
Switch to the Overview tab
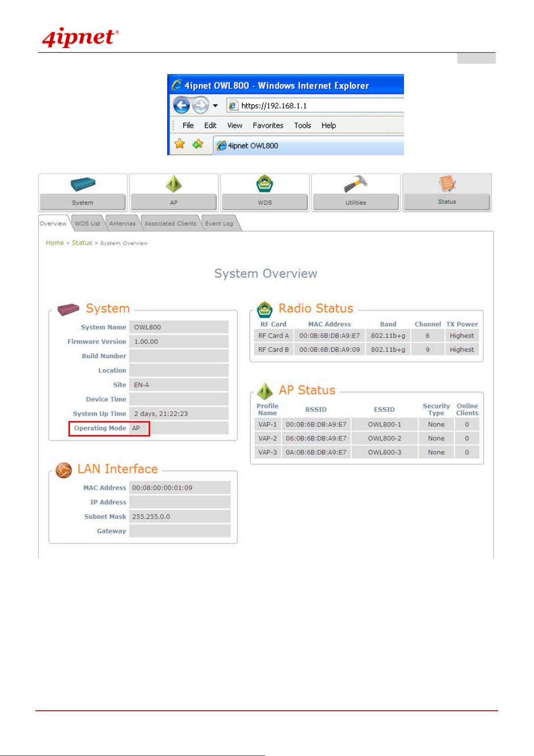pos(53,223)
